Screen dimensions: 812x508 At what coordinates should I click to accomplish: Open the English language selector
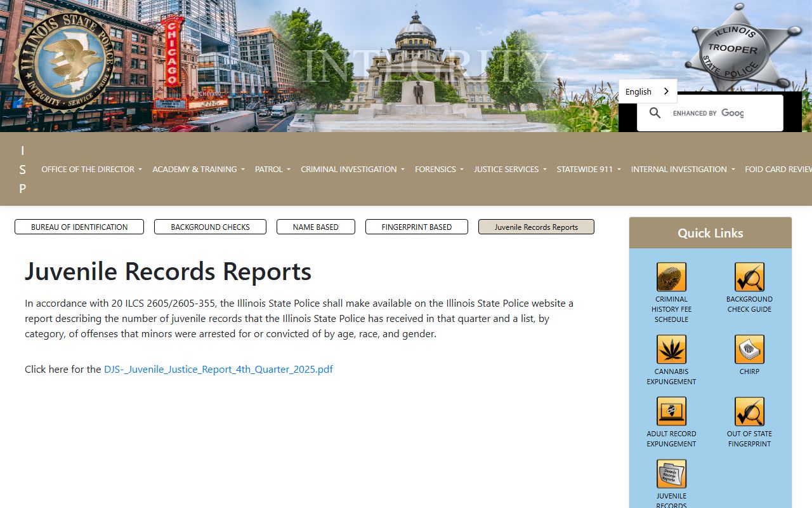[648, 91]
